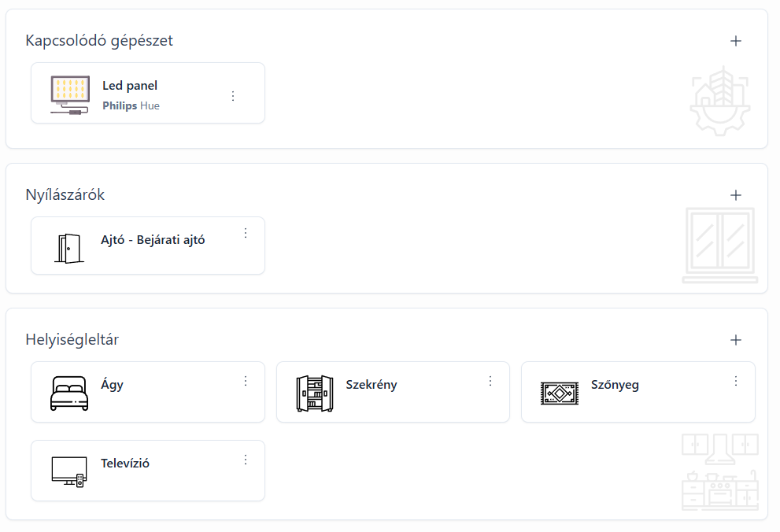Click the Led panel lamp icon

tap(70, 95)
